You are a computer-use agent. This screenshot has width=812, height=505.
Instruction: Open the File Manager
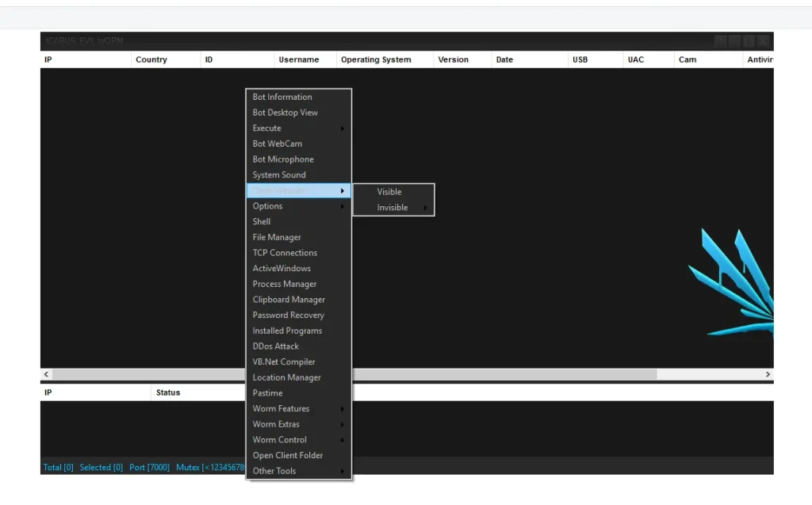[276, 236]
